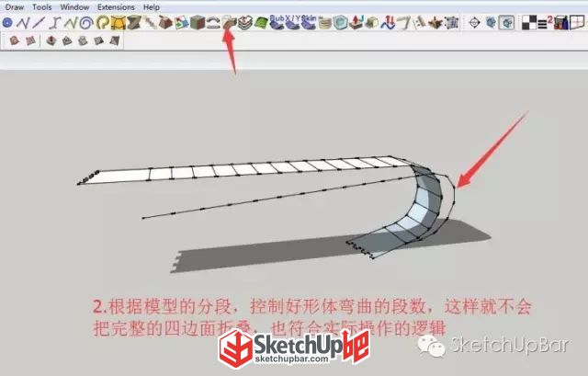Activate the brown Shape Bender tool icon

(229, 23)
